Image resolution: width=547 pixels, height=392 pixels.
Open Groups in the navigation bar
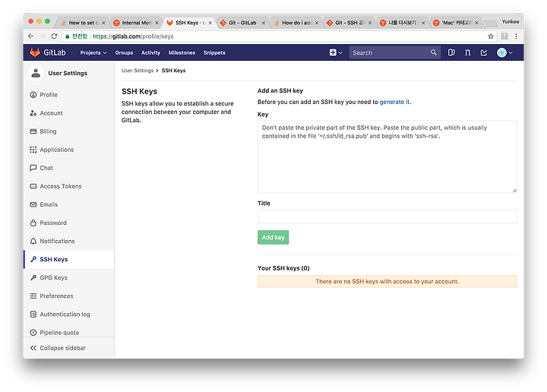124,52
